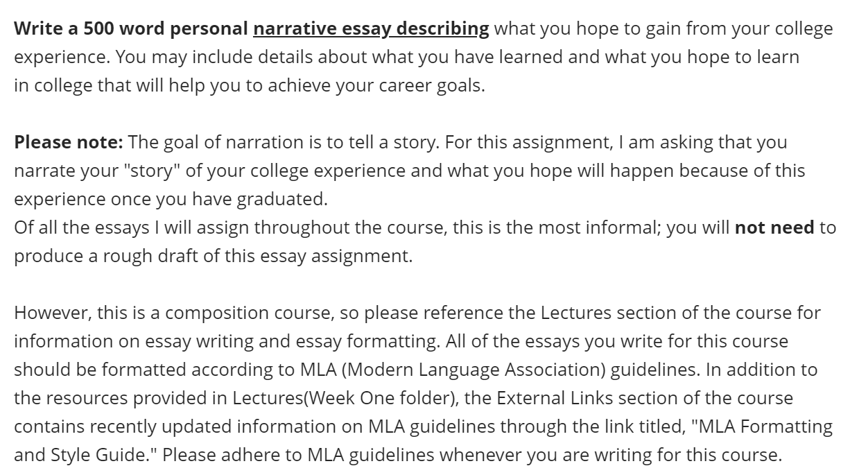Click the quoted 'MLA Formatting' title text
Image resolution: width=868 pixels, height=475 pixels.
click(x=762, y=426)
